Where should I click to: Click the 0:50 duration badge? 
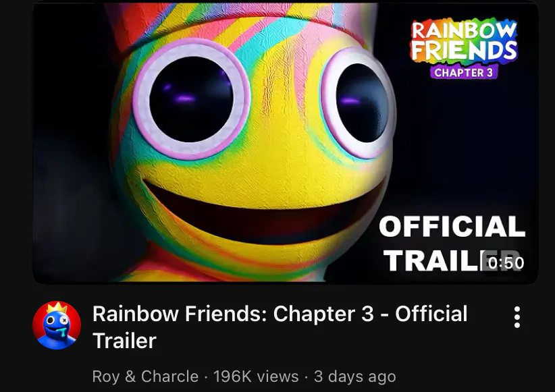[506, 263]
